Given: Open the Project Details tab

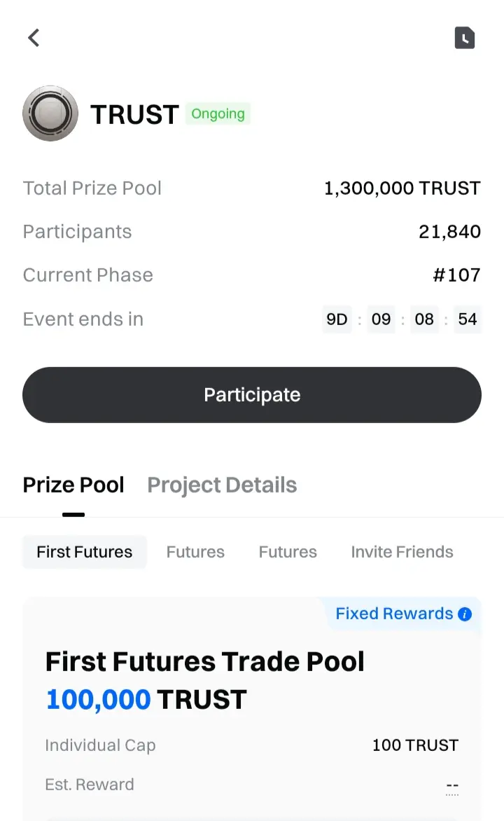Looking at the screenshot, I should (222, 485).
